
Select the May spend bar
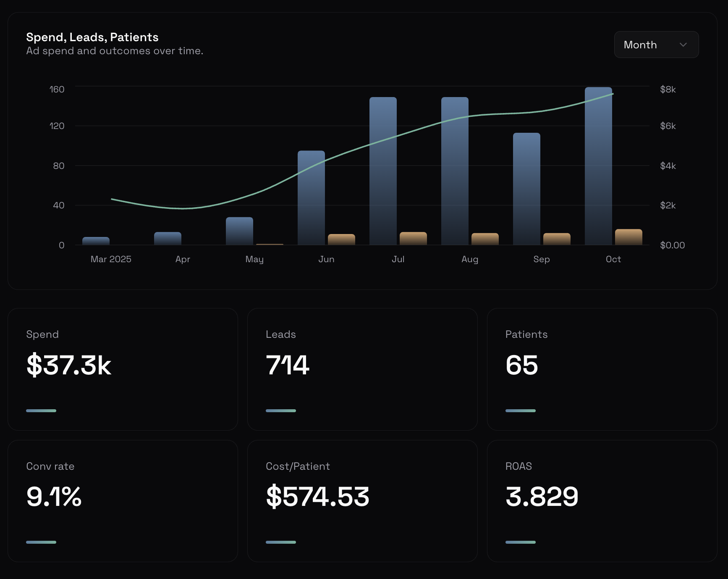coord(239,231)
